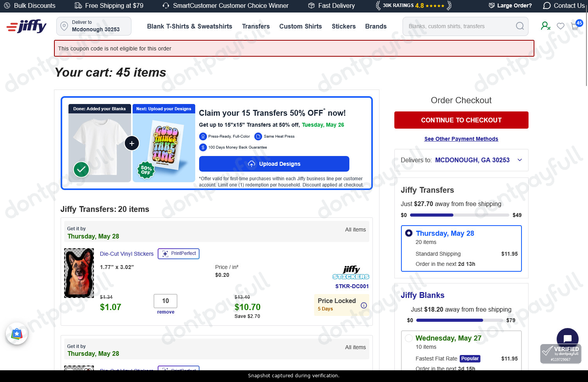The width and height of the screenshot is (588, 382).
Task: Click the Price Locked 5 Days box
Action: click(x=342, y=305)
